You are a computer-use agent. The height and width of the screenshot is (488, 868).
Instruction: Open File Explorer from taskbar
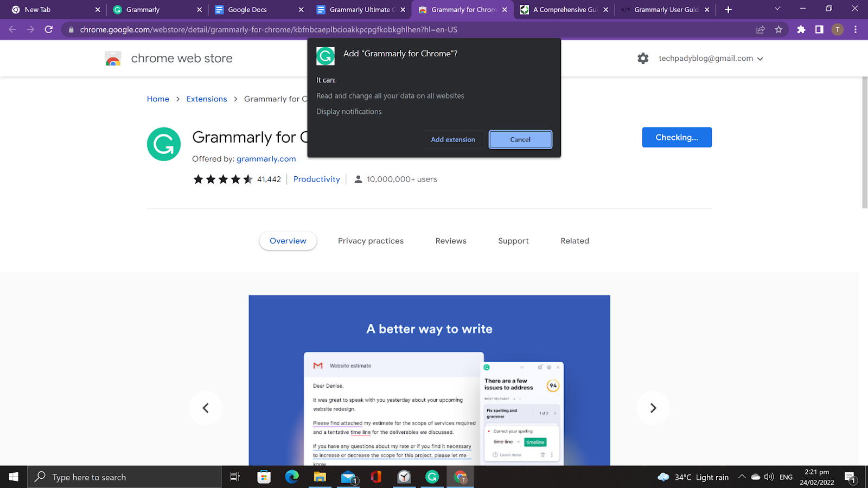(x=320, y=477)
